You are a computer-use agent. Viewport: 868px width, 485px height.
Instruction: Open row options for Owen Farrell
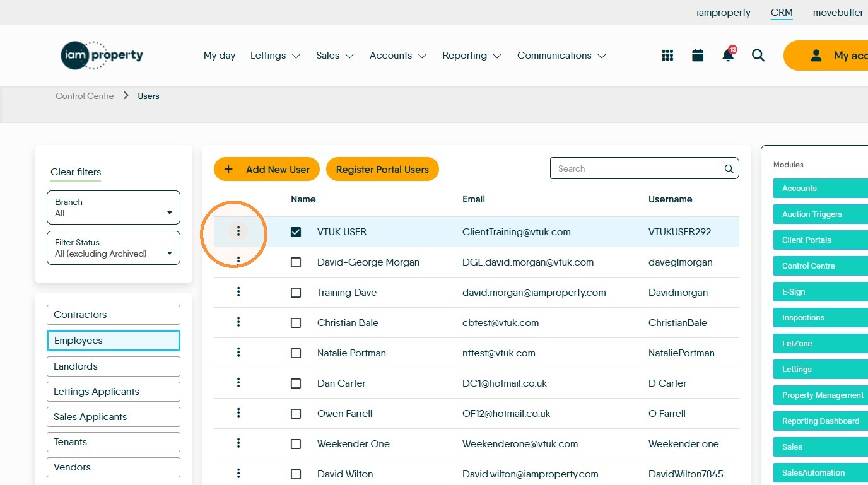tap(238, 412)
